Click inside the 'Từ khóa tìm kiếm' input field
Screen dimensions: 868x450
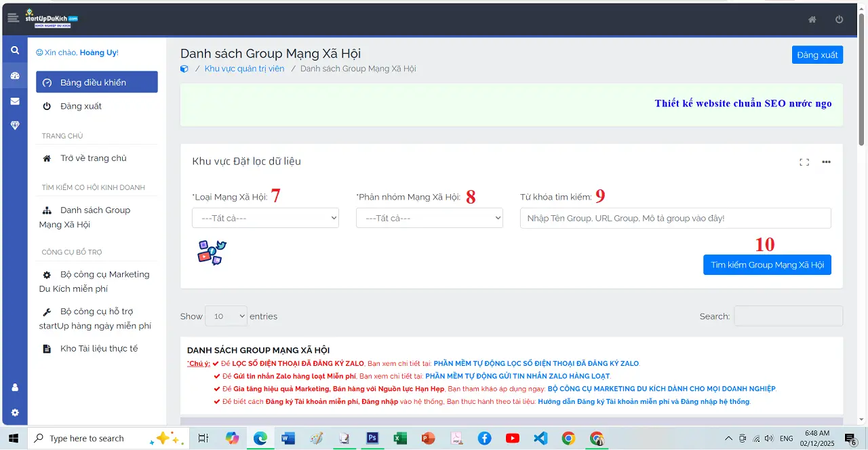click(x=675, y=218)
